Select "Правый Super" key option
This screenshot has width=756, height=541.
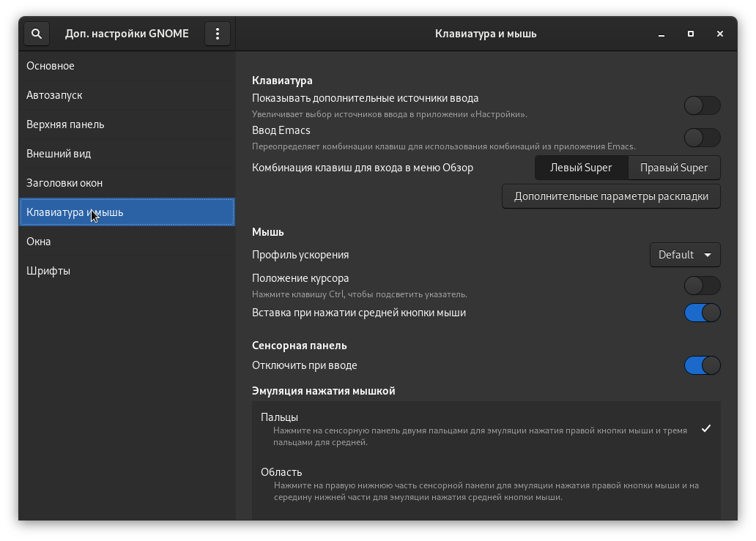[674, 168]
